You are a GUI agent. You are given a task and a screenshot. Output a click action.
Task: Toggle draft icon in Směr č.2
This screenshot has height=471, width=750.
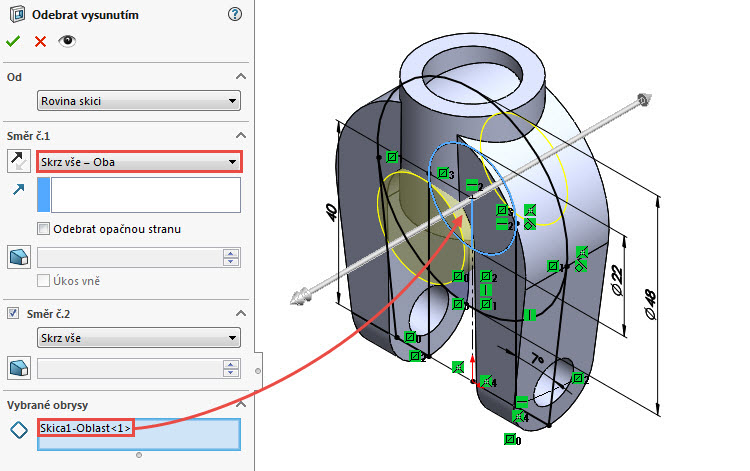[19, 368]
